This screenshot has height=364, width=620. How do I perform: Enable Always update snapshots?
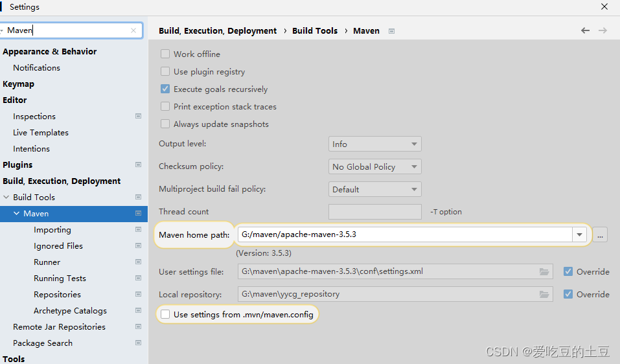pyautogui.click(x=165, y=124)
